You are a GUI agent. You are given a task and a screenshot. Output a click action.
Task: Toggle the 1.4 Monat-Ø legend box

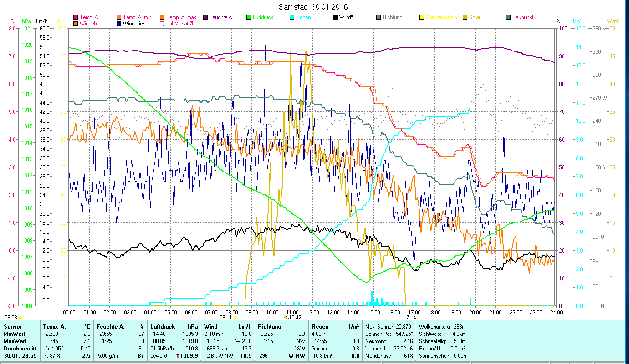[162, 23]
